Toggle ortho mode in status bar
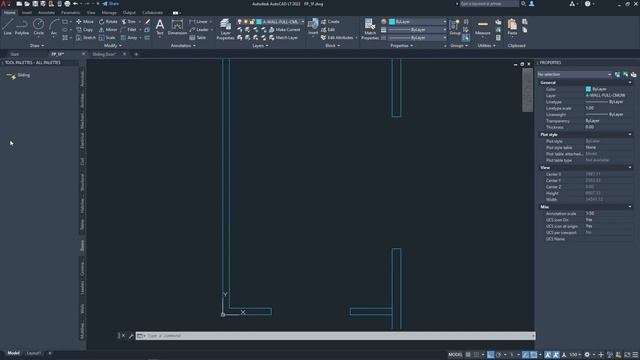The height and width of the screenshot is (360, 640). click(491, 355)
